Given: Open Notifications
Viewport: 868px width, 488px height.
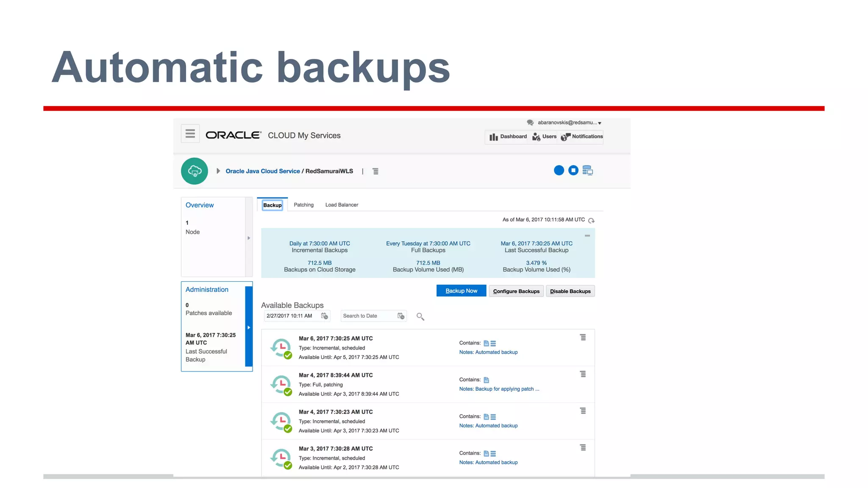Looking at the screenshot, I should [x=581, y=137].
